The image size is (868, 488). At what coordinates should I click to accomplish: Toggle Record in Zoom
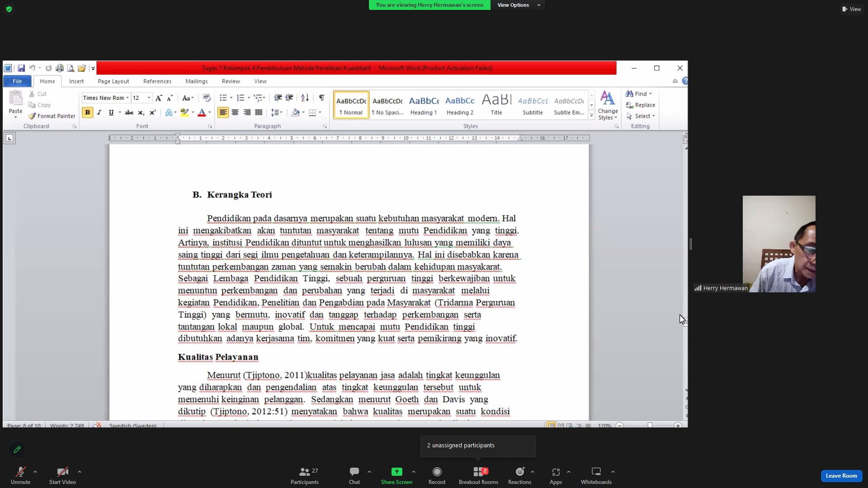pos(437,476)
